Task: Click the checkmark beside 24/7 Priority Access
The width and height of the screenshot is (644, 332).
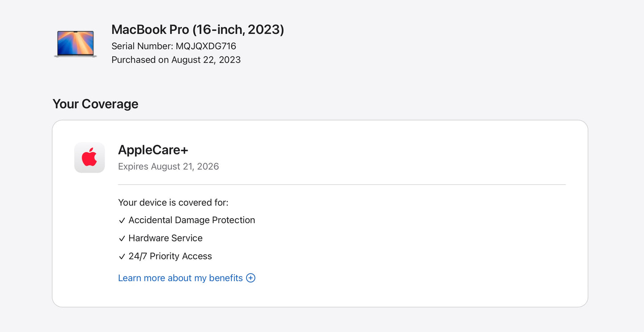Action: coord(122,257)
